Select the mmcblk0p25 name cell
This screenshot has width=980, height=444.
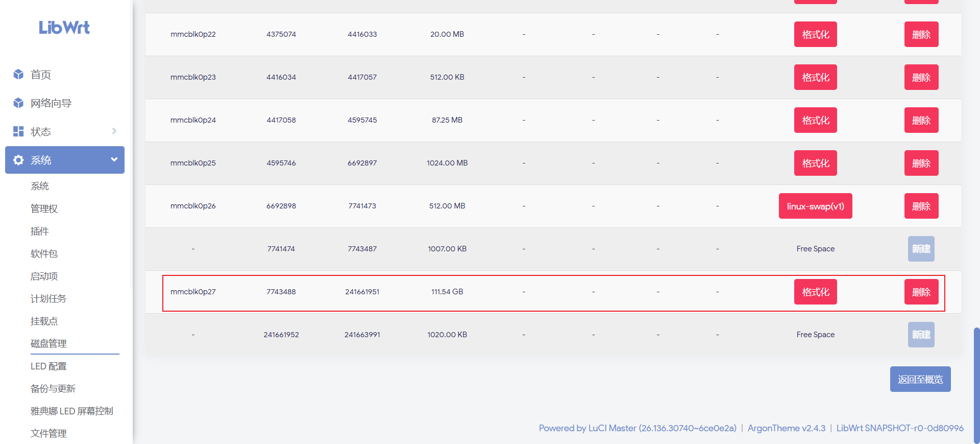193,163
